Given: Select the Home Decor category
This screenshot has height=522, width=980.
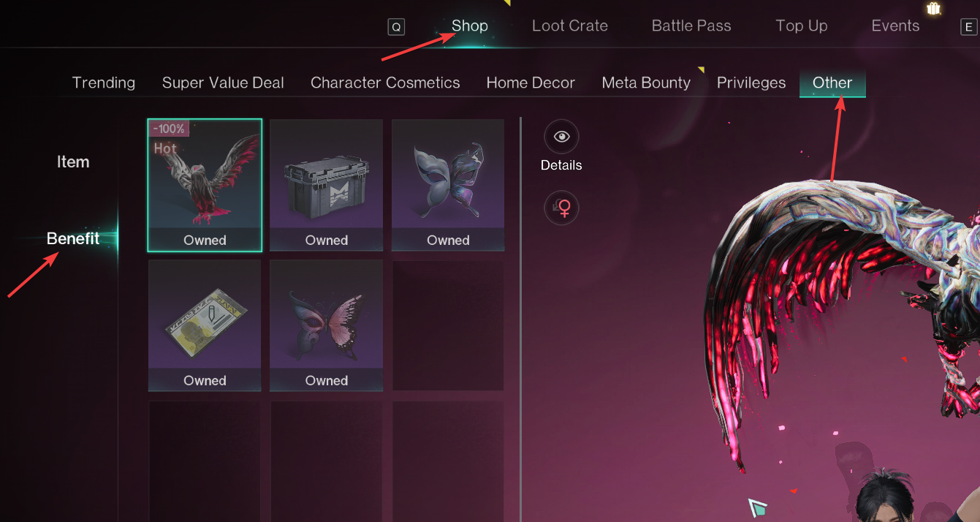Looking at the screenshot, I should tap(531, 83).
